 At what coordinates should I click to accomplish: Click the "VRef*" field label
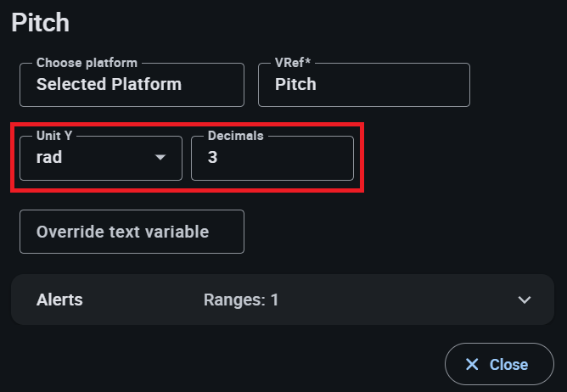pos(294,63)
